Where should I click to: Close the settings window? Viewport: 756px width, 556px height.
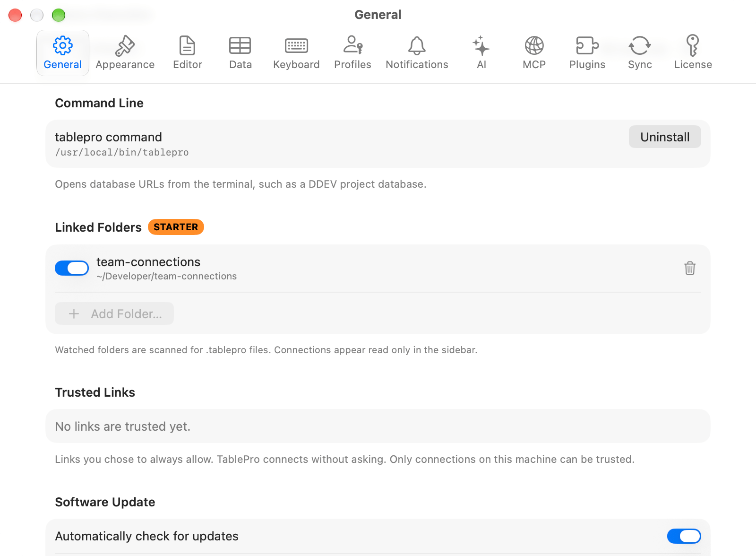tap(15, 15)
